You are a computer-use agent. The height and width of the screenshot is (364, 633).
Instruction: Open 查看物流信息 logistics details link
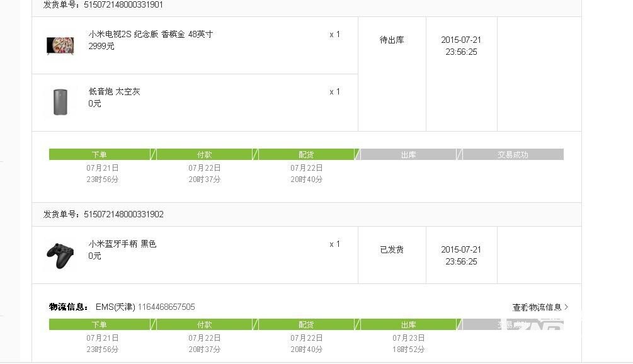[537, 307]
